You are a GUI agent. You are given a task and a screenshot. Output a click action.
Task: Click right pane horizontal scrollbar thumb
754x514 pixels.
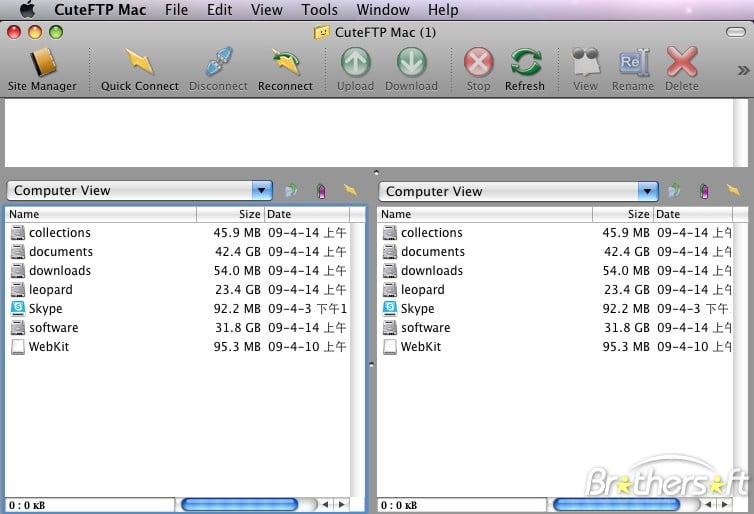click(616, 504)
